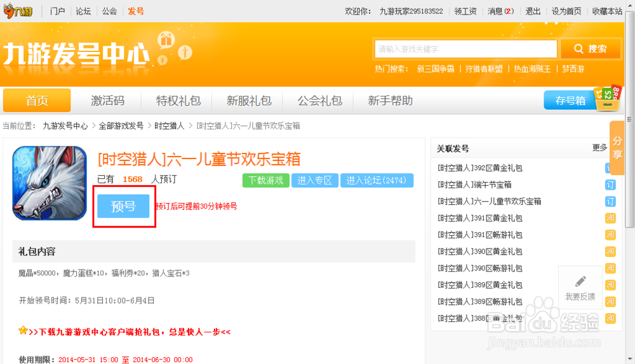
Task: Click the 订 icon next to 六一儿童节欢乐宝箱 in the related list
Action: [x=610, y=202]
